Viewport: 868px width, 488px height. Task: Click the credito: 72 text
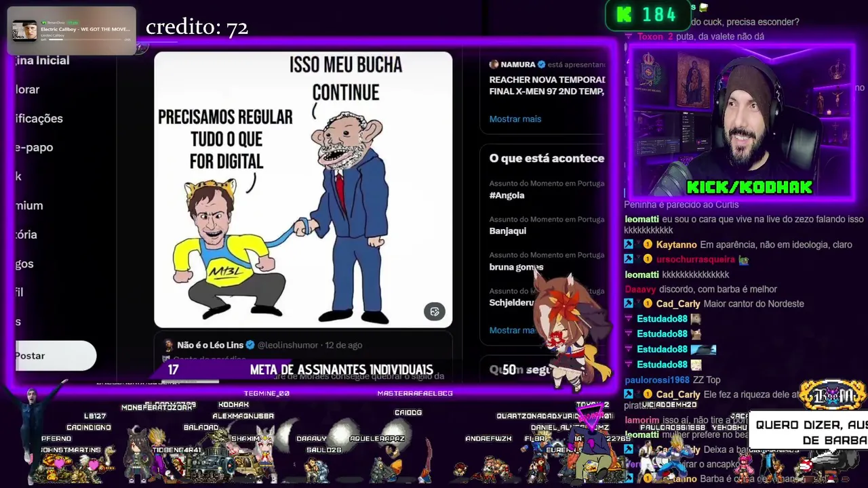tap(197, 27)
